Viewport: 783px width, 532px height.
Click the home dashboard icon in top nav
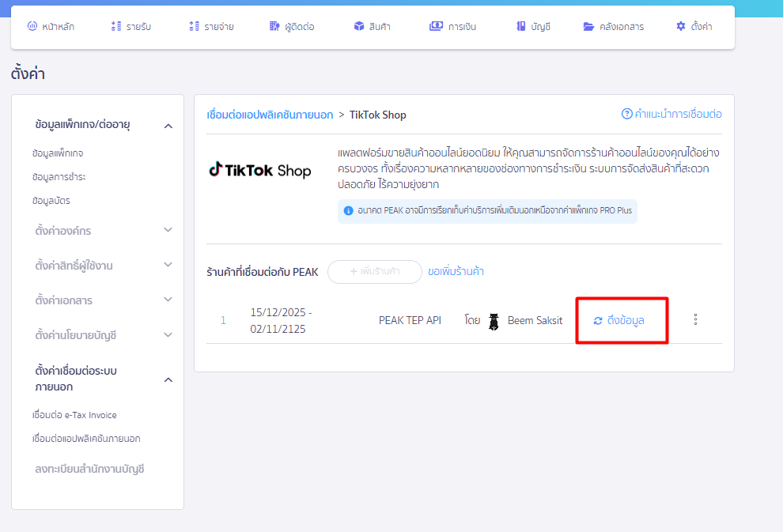[x=32, y=26]
